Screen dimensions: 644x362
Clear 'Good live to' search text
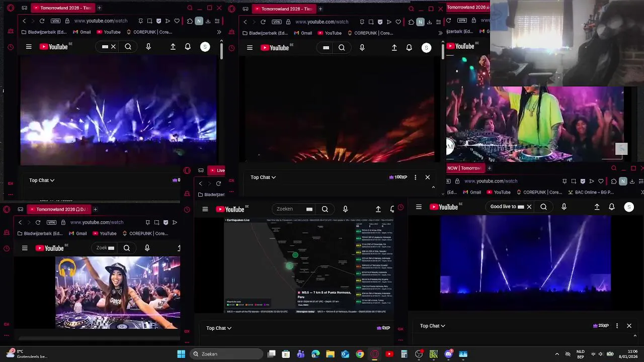[529, 207]
